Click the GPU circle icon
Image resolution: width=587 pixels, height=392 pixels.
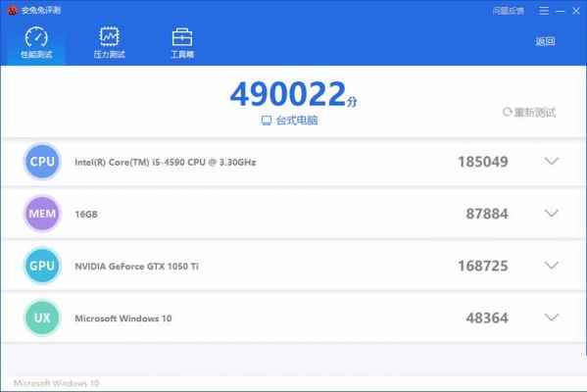click(x=42, y=266)
